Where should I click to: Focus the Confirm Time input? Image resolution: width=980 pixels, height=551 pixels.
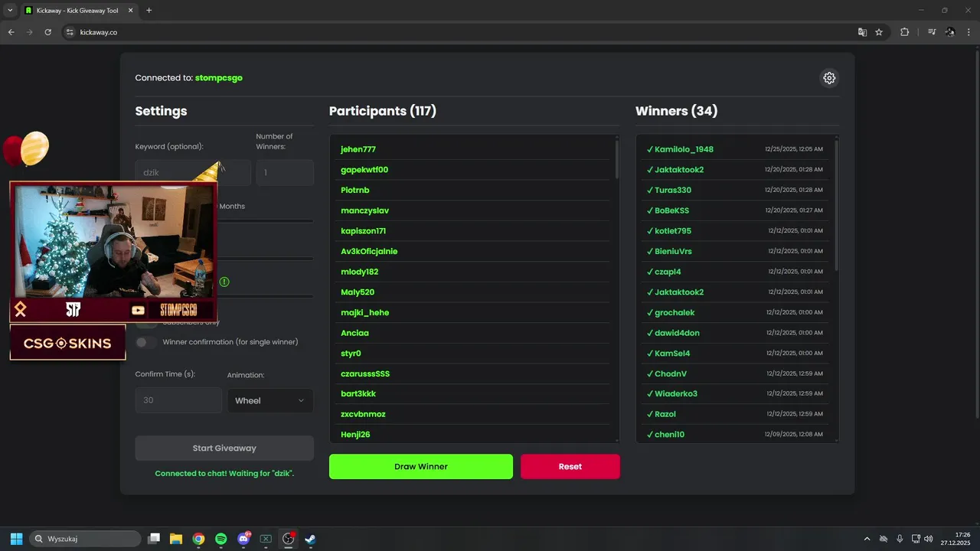178,400
